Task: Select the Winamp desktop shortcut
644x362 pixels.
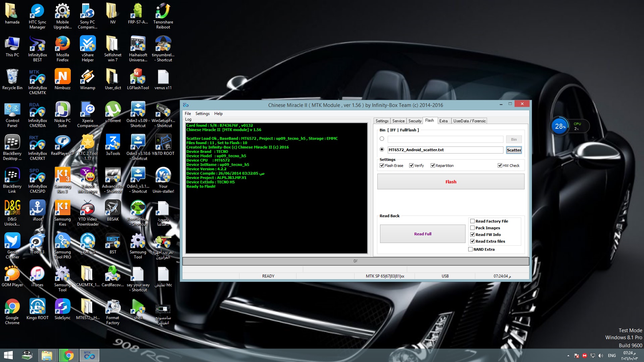Action: 88,79
